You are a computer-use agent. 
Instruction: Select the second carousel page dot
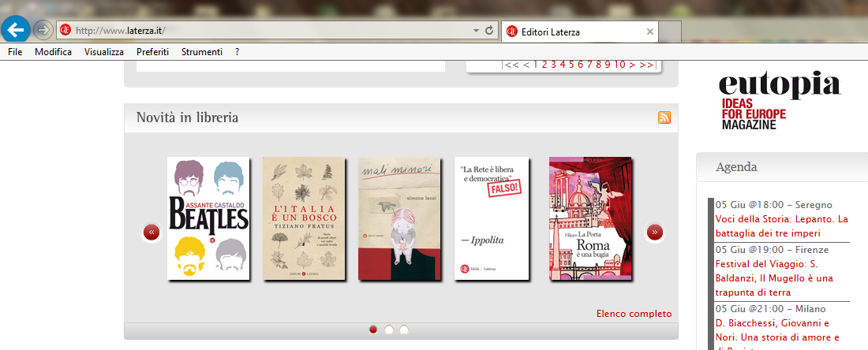pos(389,330)
